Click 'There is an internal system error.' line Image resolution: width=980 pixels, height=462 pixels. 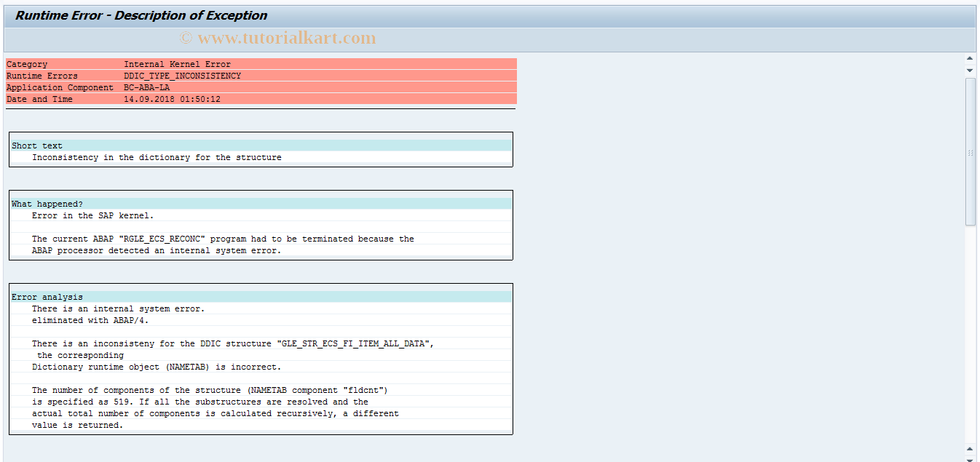click(119, 308)
